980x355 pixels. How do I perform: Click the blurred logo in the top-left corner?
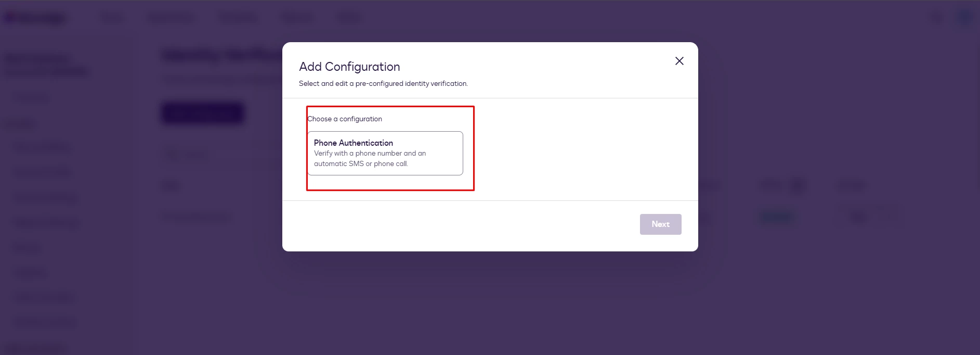35,18
